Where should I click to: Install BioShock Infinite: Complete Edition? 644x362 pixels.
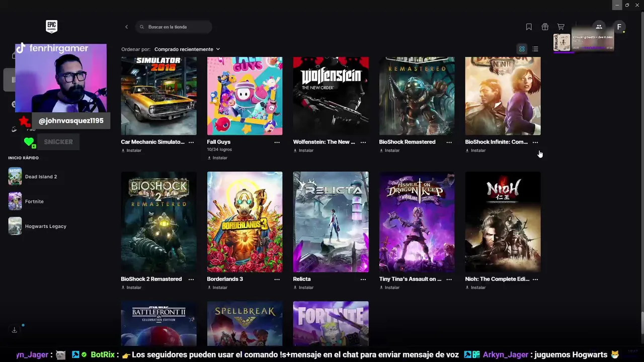click(475, 150)
